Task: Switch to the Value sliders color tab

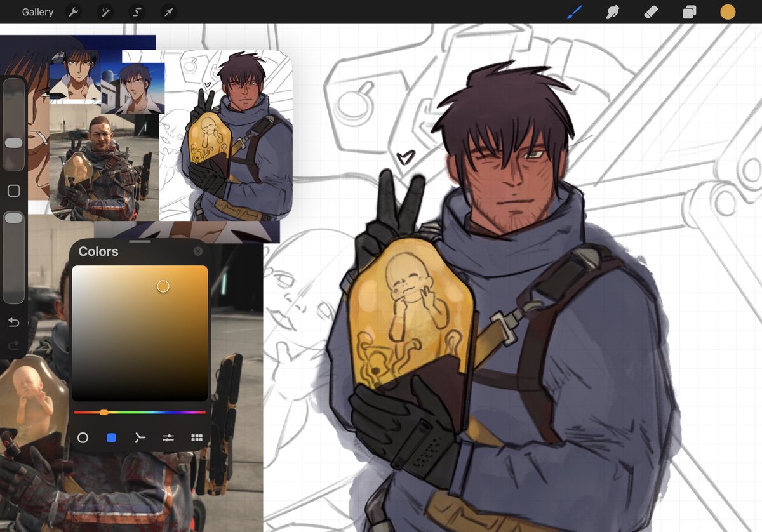Action: [168, 437]
